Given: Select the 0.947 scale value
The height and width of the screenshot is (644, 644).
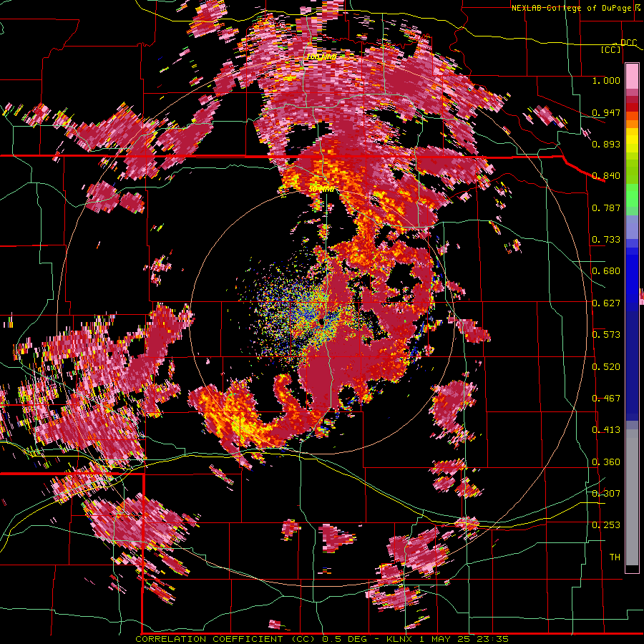Looking at the screenshot, I should pos(606,112).
